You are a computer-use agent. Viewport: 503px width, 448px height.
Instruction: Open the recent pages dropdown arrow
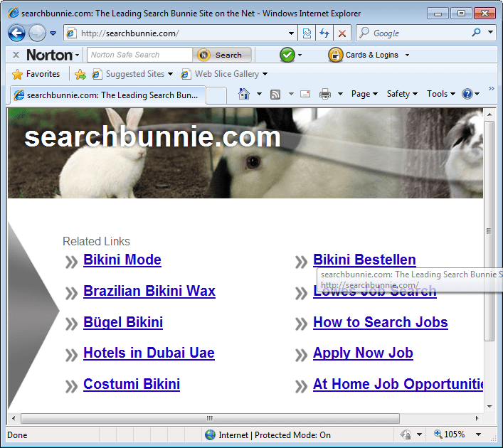53,33
